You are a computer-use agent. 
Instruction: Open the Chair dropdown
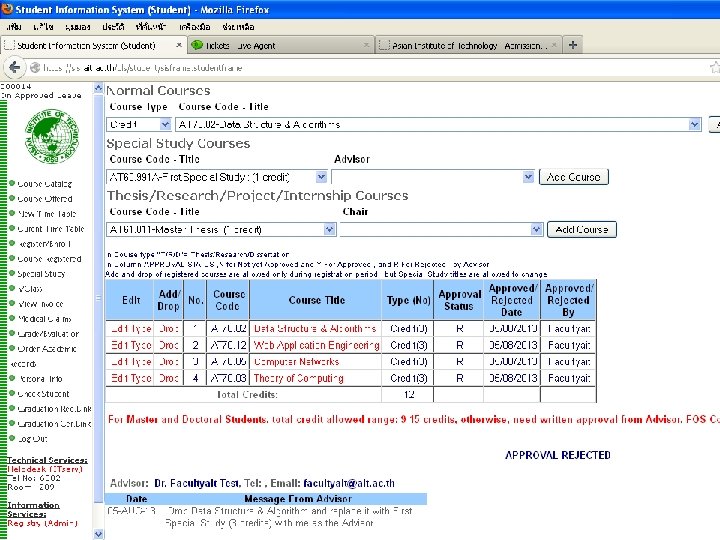click(x=441, y=229)
